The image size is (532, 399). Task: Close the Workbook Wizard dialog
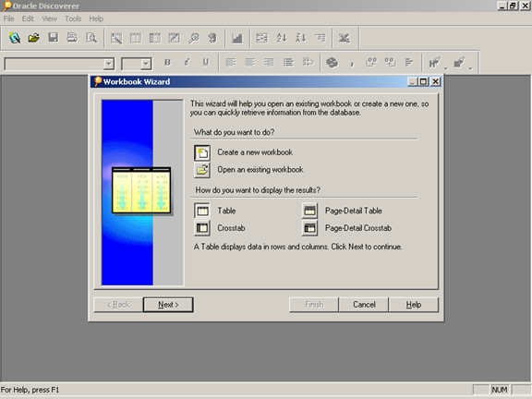pos(436,81)
